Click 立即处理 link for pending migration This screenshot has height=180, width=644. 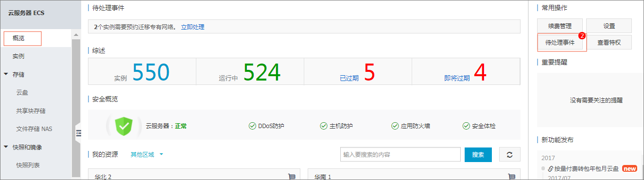pyautogui.click(x=192, y=27)
